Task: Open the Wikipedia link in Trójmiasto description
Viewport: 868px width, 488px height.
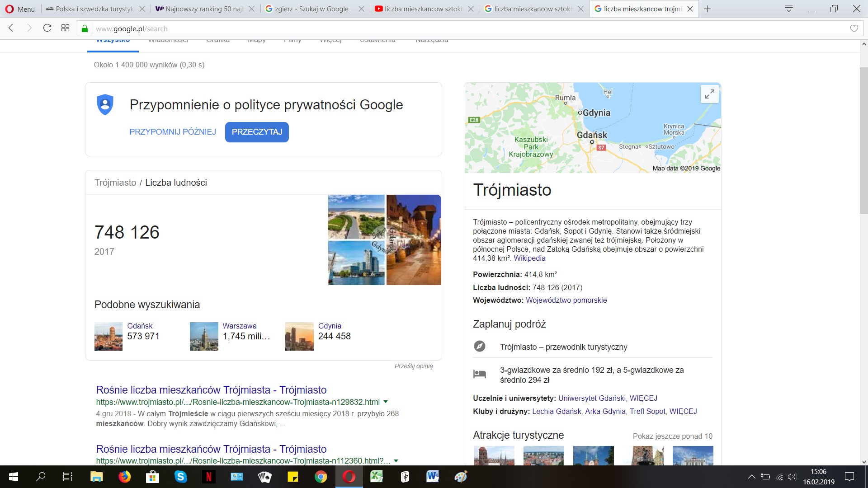Action: pos(529,258)
